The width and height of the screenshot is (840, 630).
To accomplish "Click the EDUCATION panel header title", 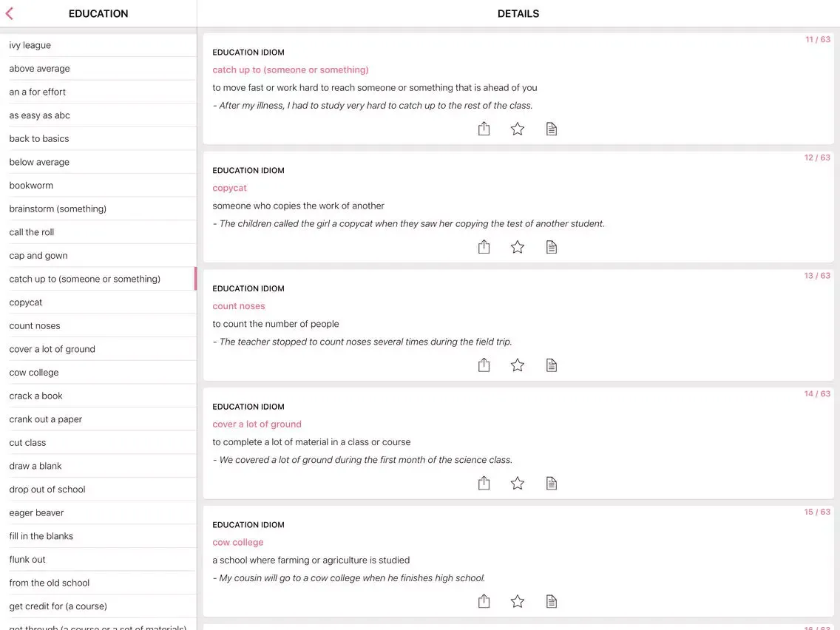I will 98,13.
